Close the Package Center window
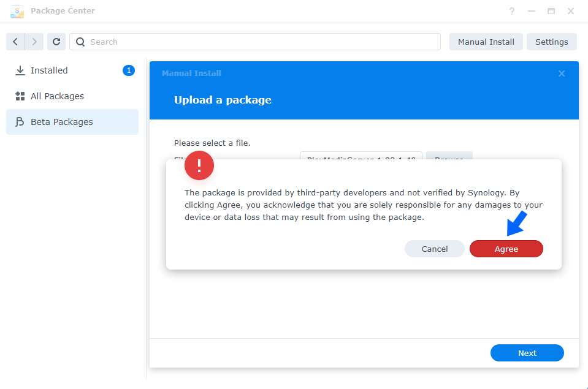Viewport: 588px width, 389px height. point(570,11)
